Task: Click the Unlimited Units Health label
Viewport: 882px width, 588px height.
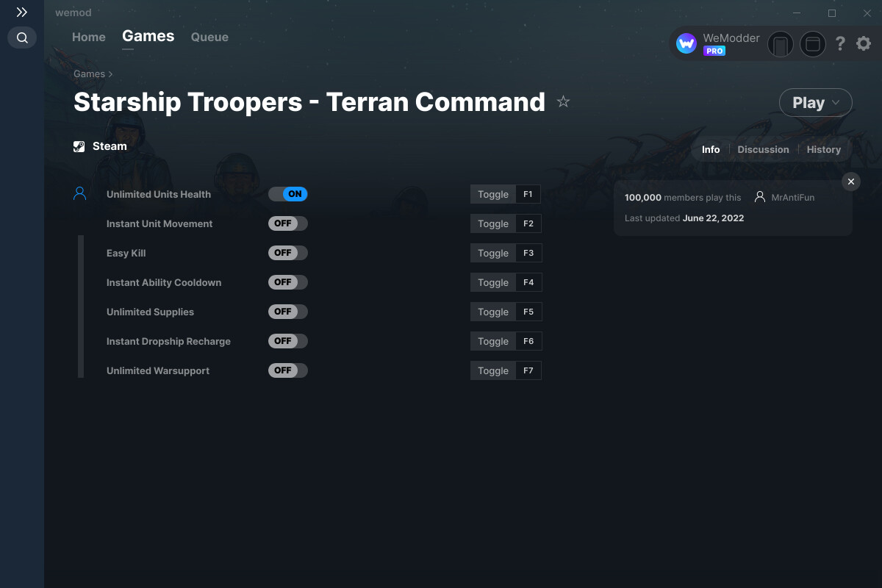Action: click(x=159, y=194)
